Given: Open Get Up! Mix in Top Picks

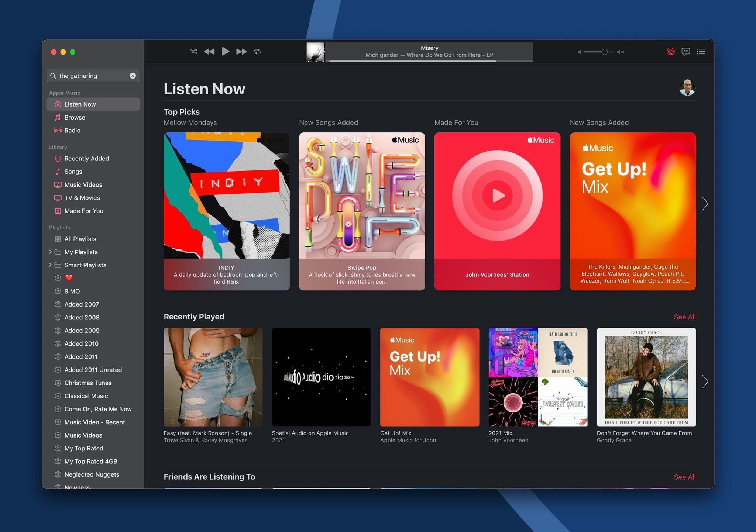Looking at the screenshot, I should tap(633, 211).
